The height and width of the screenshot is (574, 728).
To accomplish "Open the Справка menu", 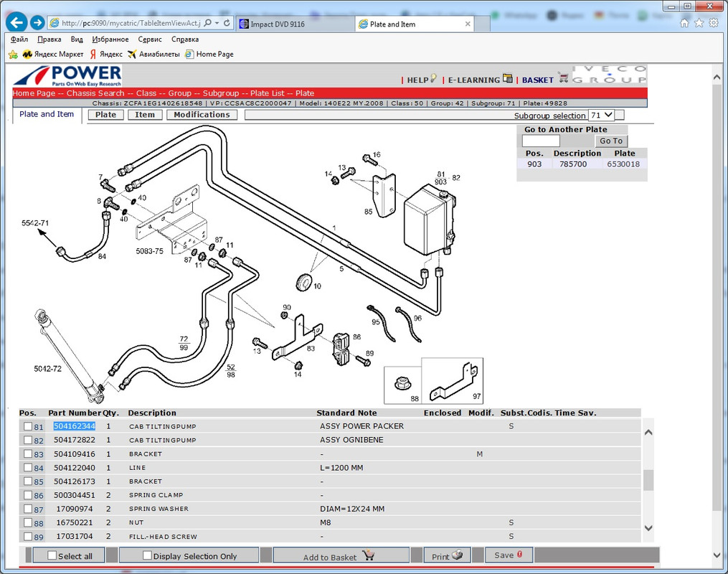I will click(x=185, y=39).
